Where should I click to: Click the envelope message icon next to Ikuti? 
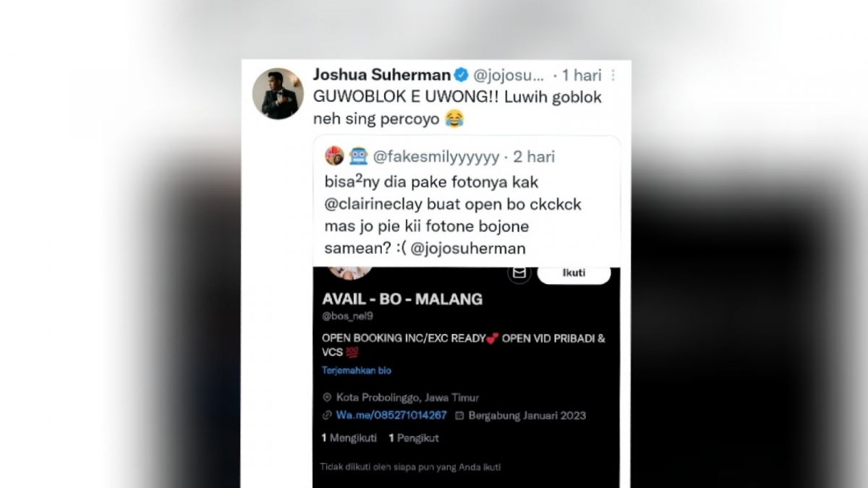click(519, 273)
